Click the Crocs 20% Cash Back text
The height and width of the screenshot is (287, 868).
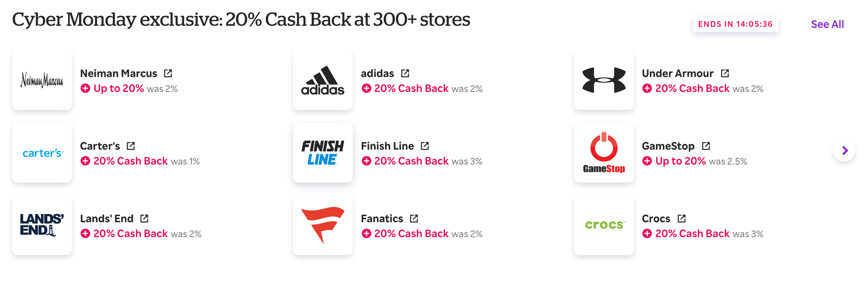(x=693, y=233)
